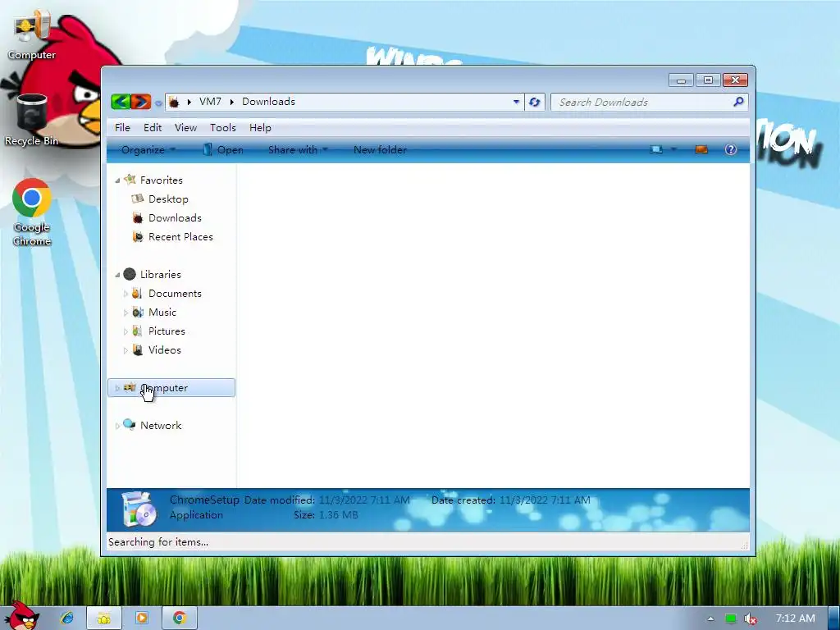The image size is (840, 630).
Task: Switch to the Explorer taskbar button
Action: pyautogui.click(x=104, y=619)
